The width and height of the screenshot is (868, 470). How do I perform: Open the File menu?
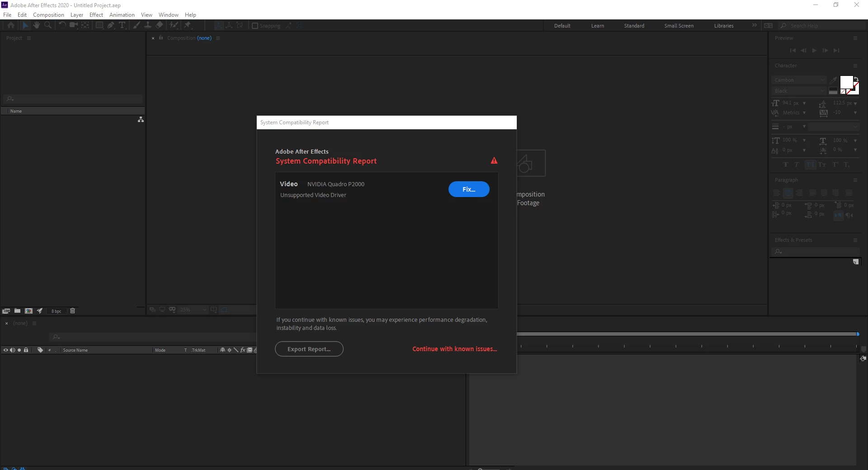[7, 14]
